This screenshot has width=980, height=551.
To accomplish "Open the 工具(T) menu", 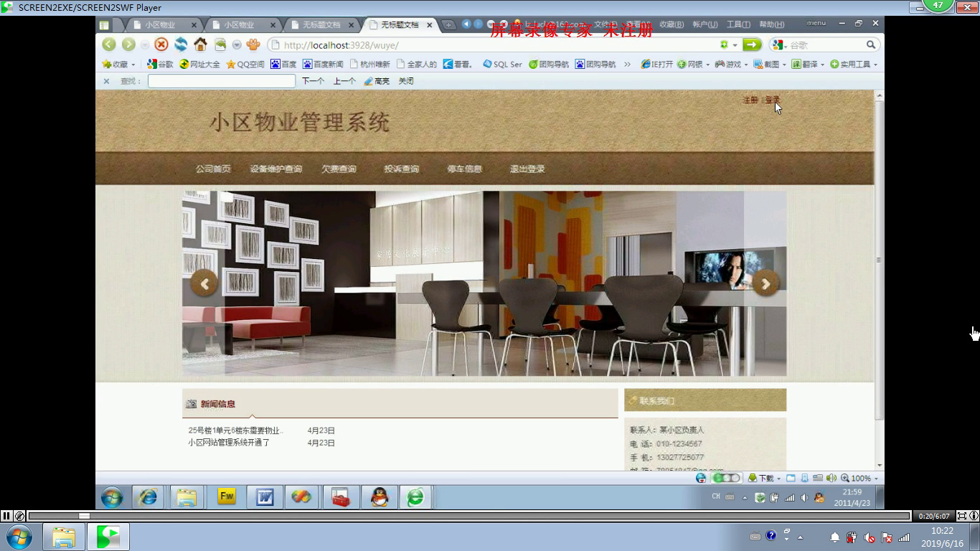I will [738, 24].
